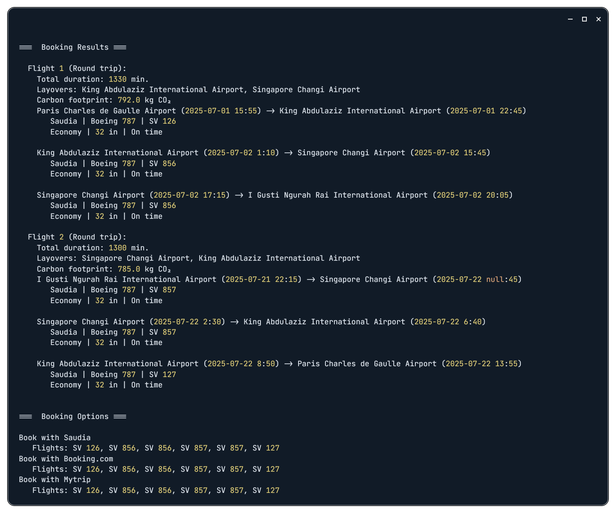Click the Flight 1 Layovers line

[x=198, y=90]
